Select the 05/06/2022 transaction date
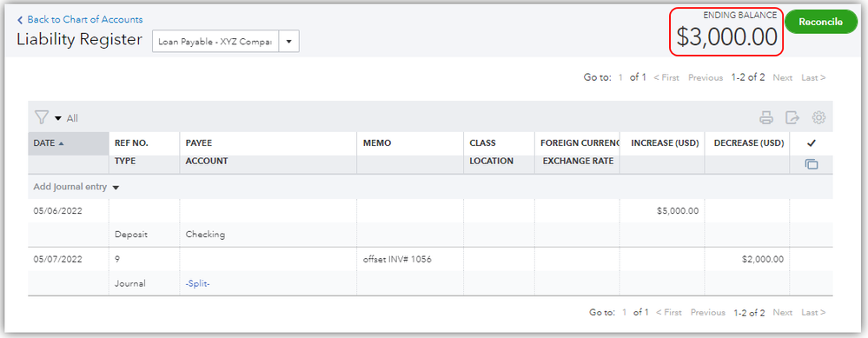868x338 pixels. (x=57, y=211)
